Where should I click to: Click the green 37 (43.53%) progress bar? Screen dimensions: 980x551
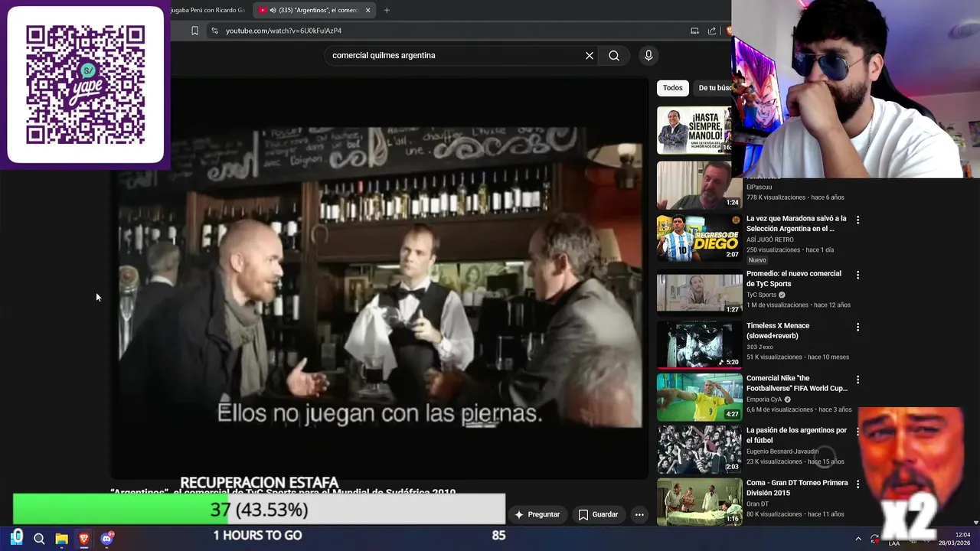click(259, 510)
